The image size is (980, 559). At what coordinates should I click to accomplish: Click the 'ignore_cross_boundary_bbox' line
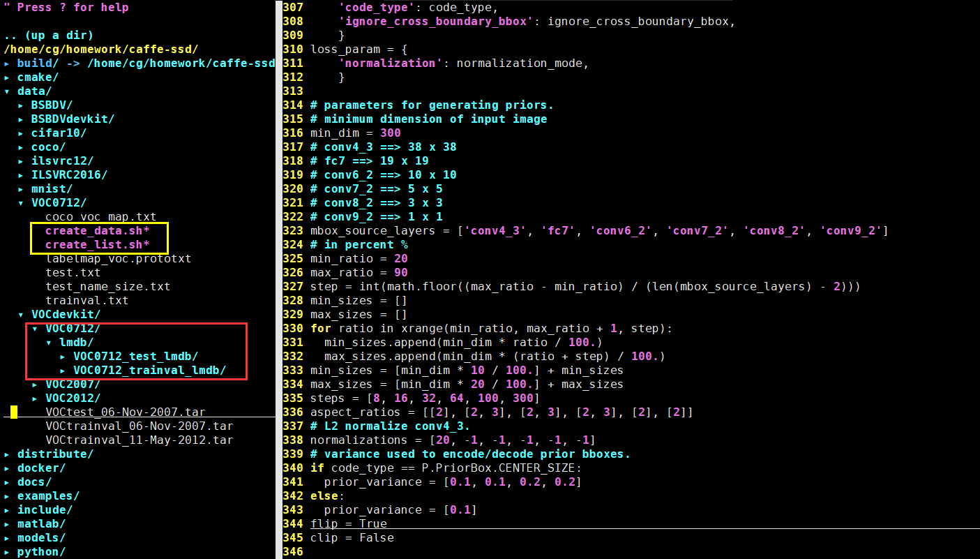(x=537, y=22)
